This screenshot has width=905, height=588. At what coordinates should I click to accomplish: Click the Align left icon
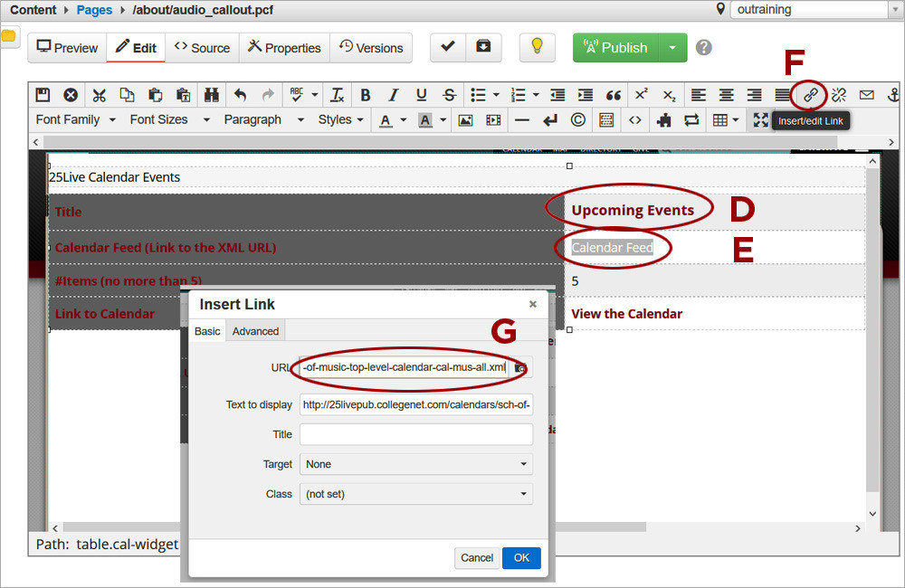click(x=699, y=95)
